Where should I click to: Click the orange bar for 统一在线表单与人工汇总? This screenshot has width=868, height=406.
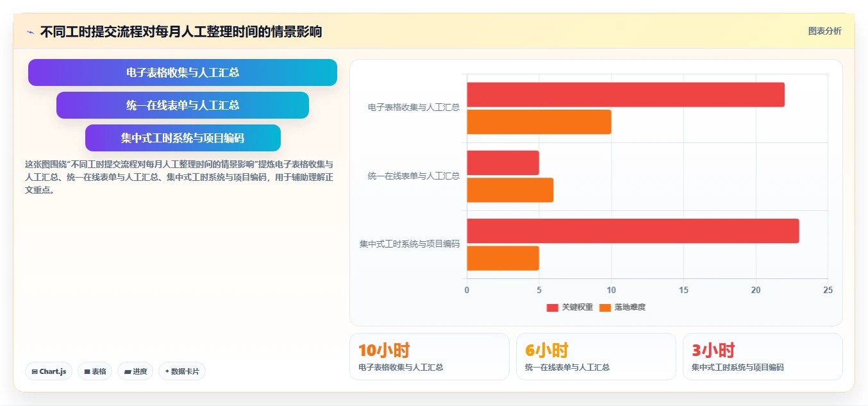tap(510, 190)
